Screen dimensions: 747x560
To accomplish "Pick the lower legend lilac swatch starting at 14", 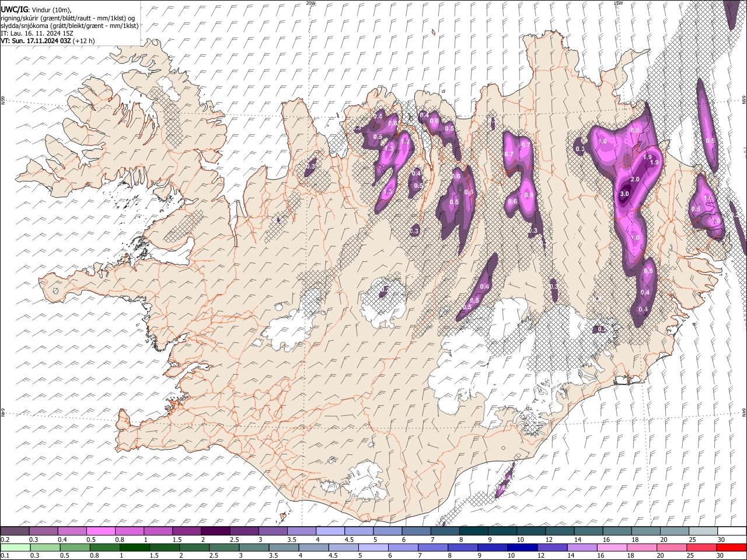I will (x=582, y=547).
